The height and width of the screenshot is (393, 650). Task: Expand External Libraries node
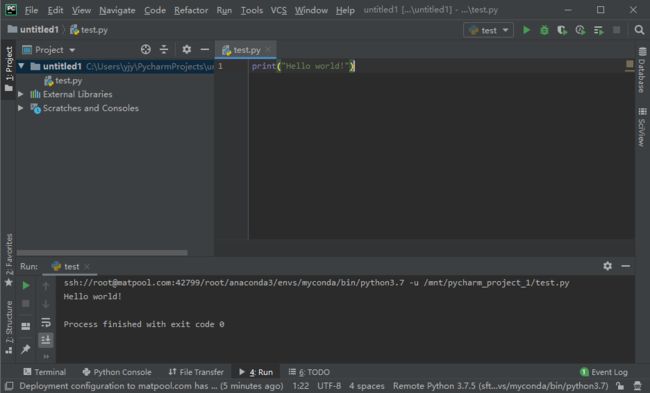coord(20,94)
